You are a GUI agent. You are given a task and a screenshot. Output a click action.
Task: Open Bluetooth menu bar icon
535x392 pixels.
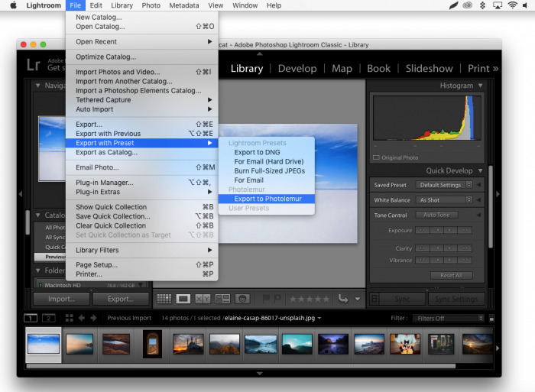482,5
